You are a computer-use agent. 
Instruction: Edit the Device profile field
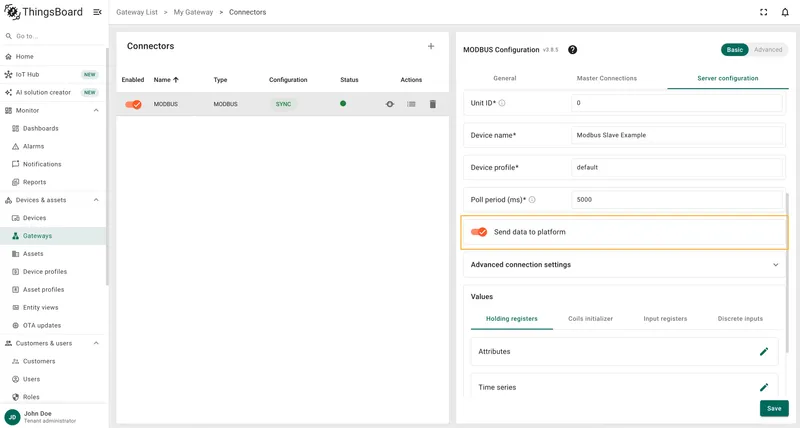677,167
